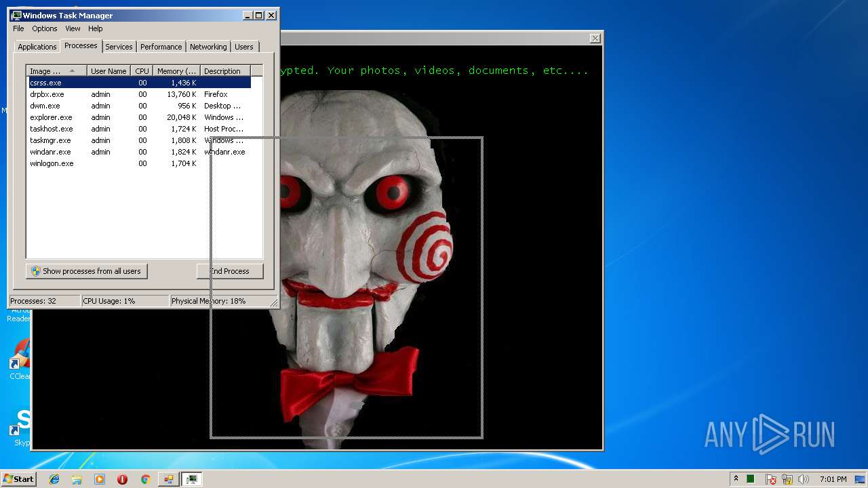Launch Opera from the taskbar
The height and width of the screenshot is (488, 868).
tap(122, 479)
